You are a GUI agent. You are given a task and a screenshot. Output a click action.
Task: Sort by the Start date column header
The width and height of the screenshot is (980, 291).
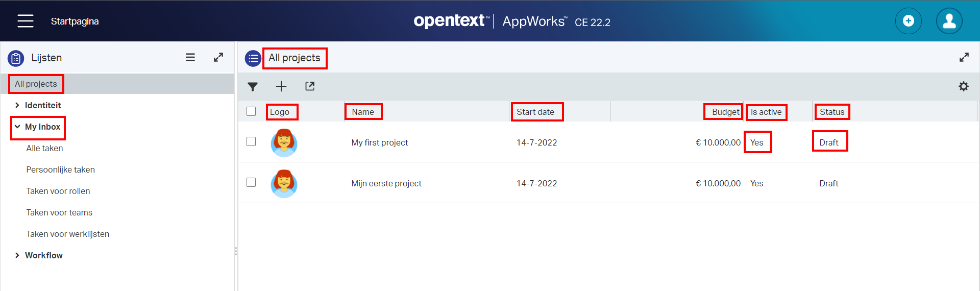point(535,112)
